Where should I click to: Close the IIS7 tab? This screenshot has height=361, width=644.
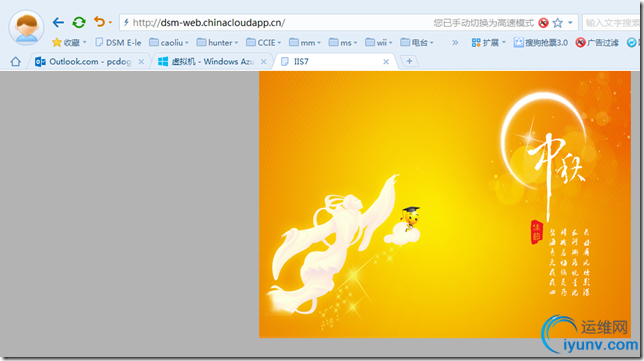point(386,62)
